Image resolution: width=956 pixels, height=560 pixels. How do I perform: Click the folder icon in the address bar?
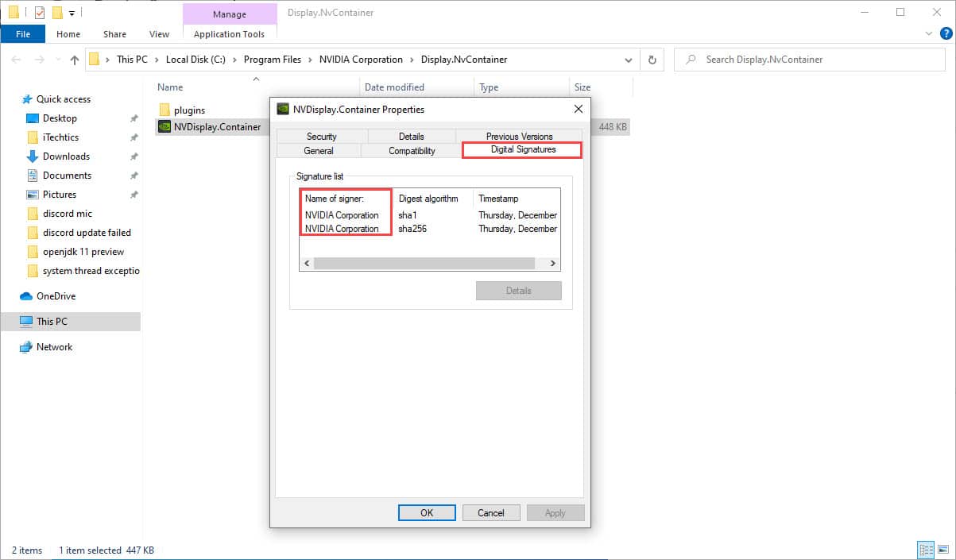click(x=95, y=60)
